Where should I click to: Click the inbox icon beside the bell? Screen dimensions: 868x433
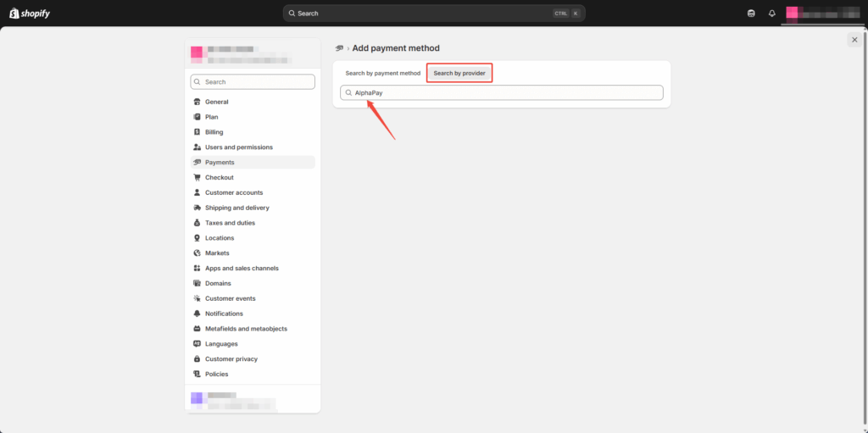[751, 14]
